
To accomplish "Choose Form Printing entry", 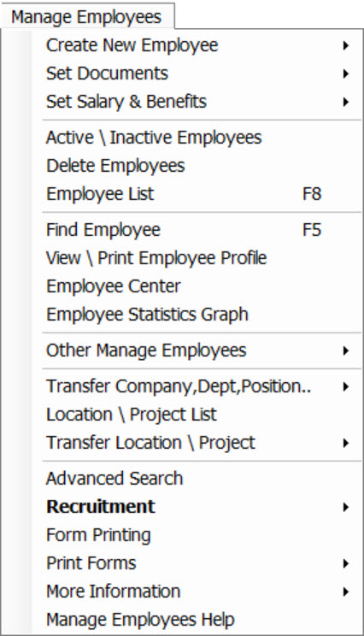I will 197,535.
